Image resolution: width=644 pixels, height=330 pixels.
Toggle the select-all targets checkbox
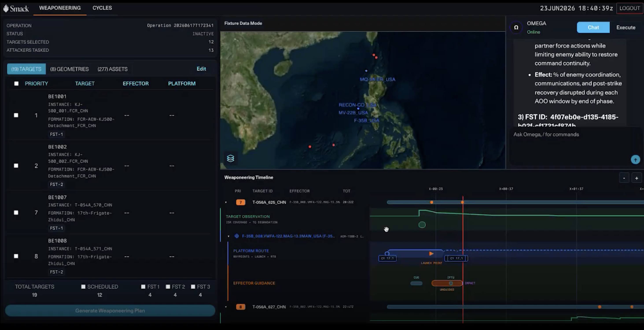[16, 83]
